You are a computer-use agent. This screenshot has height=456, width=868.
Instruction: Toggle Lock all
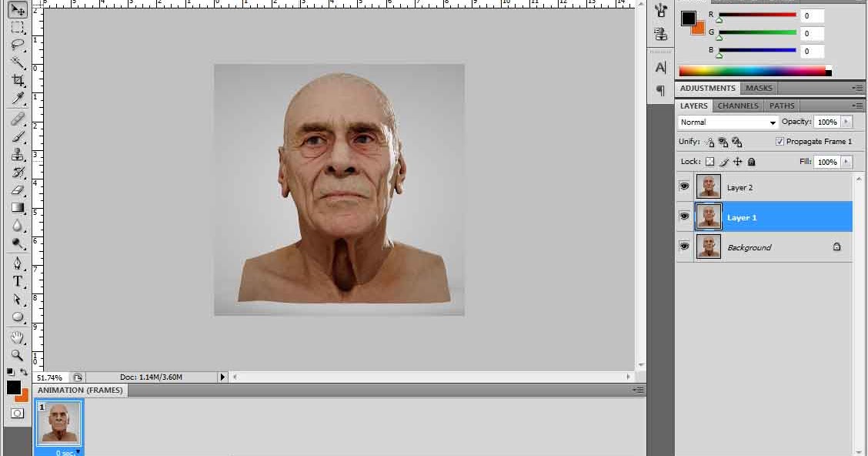point(751,162)
